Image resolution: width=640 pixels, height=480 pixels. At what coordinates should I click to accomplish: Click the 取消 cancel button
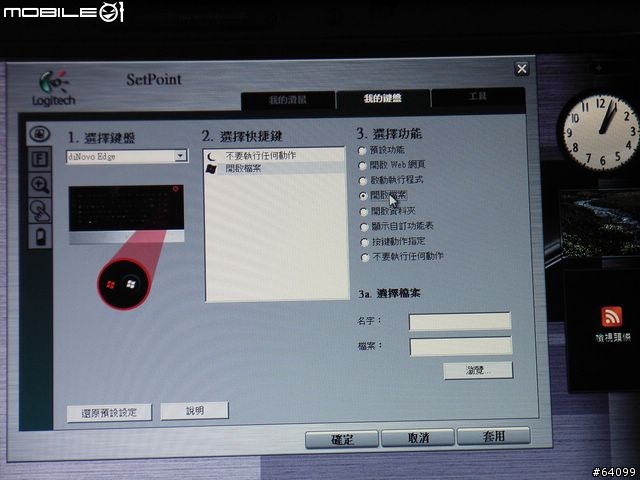point(418,438)
